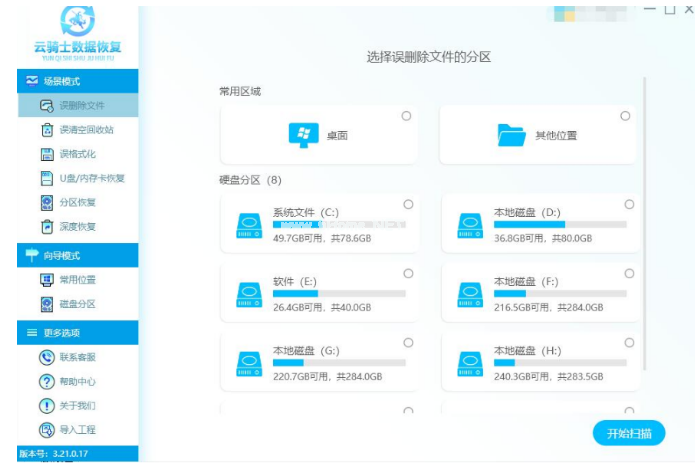695x467 pixels.
Task: Select the 桌面 radio button
Action: [406, 116]
